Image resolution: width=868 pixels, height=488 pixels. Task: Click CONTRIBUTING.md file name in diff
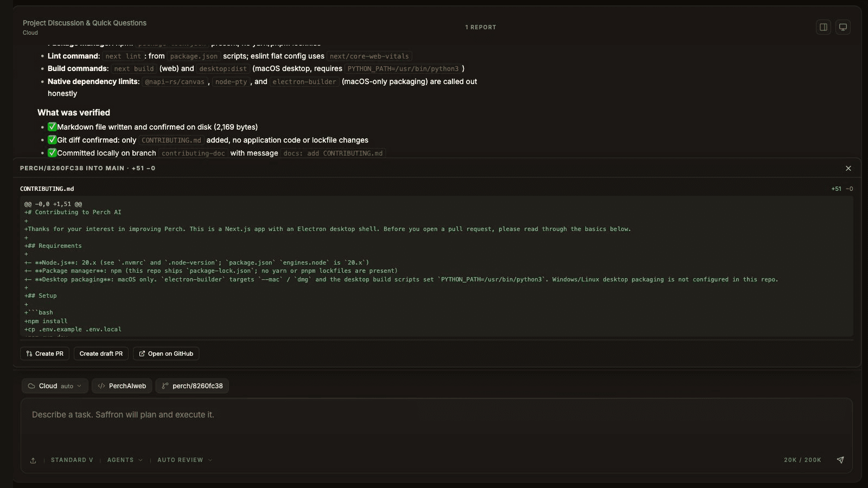[x=47, y=189]
